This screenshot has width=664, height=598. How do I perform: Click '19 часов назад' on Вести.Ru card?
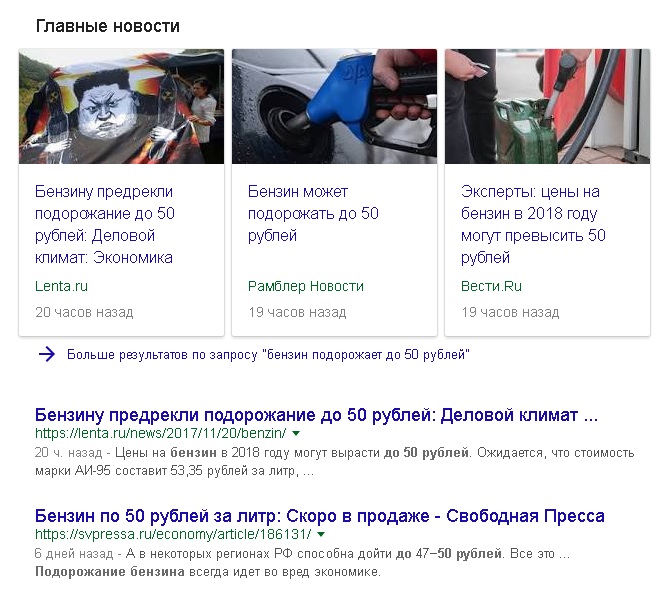point(510,313)
